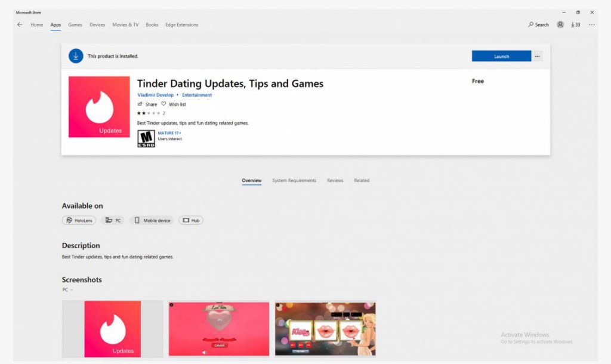Switch to the Related tab

(x=362, y=180)
